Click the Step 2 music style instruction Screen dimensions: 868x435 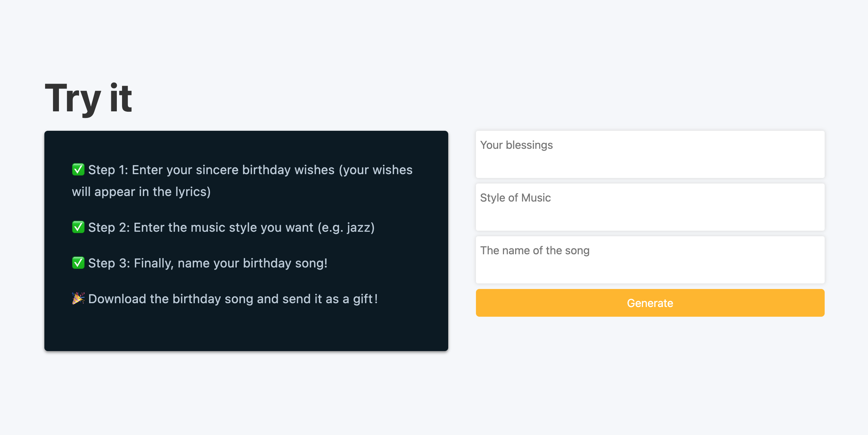[224, 228]
